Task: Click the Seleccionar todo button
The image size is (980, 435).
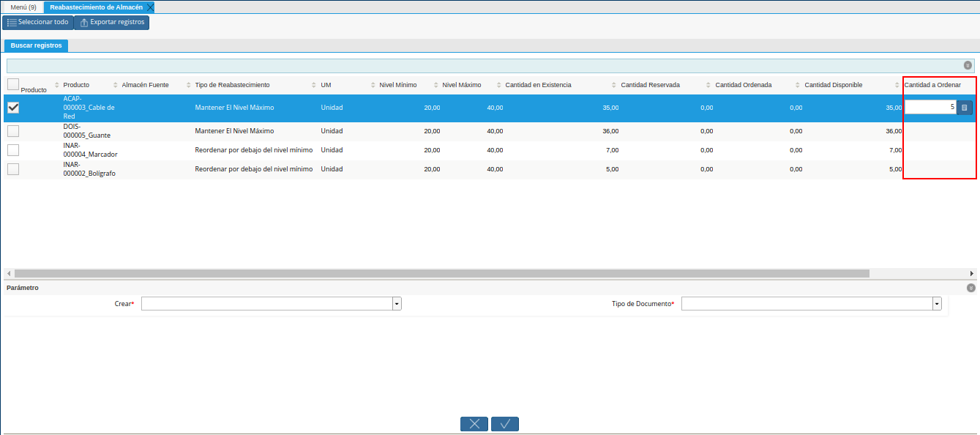Action: [38, 22]
